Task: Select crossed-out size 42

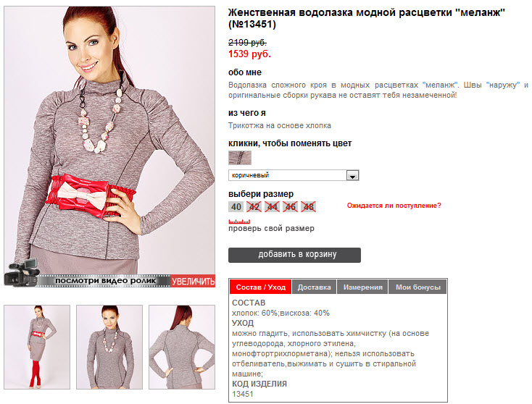Action: [254, 207]
